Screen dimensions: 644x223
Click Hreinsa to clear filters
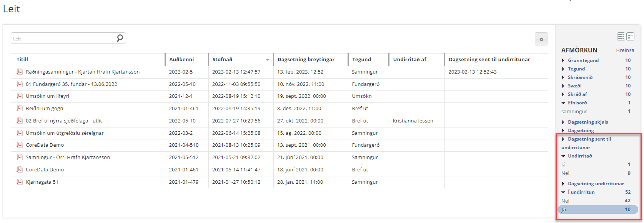point(625,50)
